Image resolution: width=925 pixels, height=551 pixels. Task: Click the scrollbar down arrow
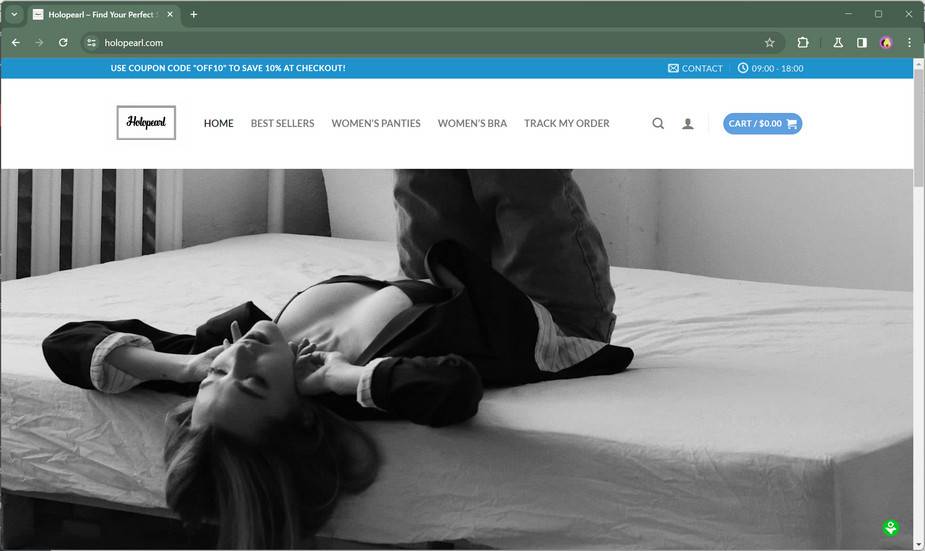tap(919, 545)
